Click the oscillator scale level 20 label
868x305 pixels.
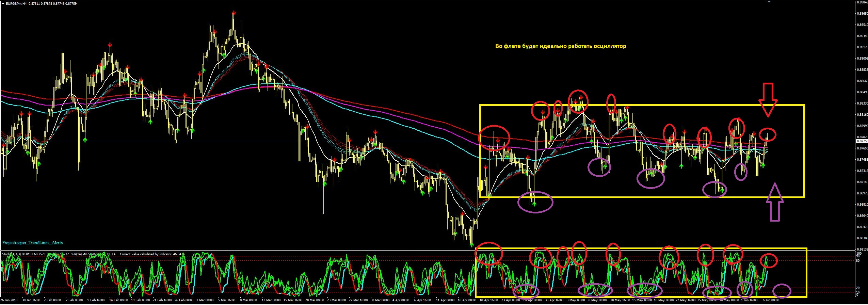point(858,288)
